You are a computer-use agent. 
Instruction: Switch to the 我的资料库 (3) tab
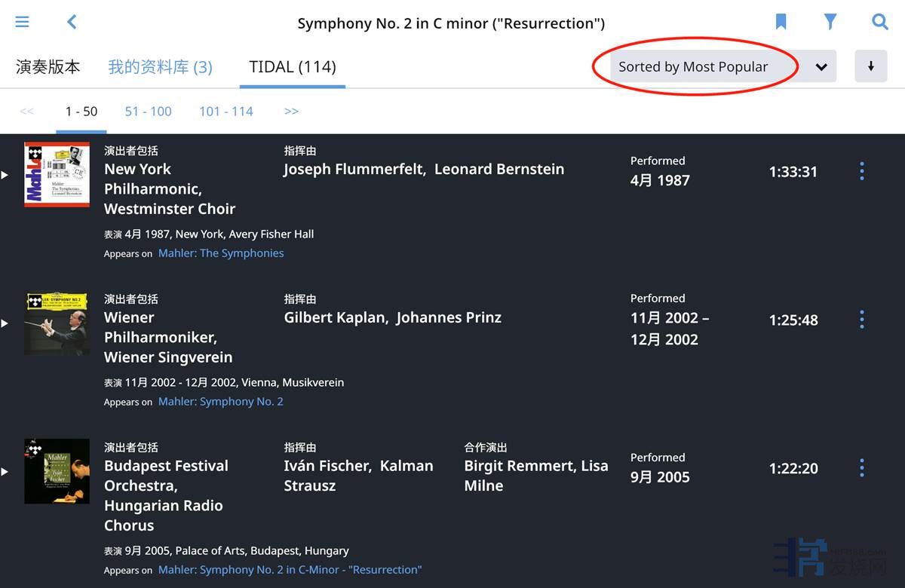tap(160, 67)
